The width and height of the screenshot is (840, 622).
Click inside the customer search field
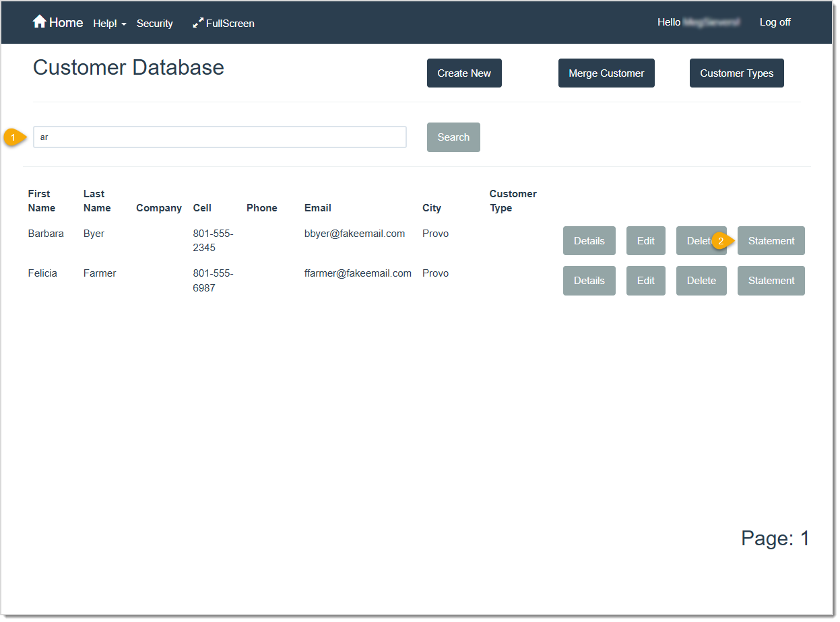220,137
